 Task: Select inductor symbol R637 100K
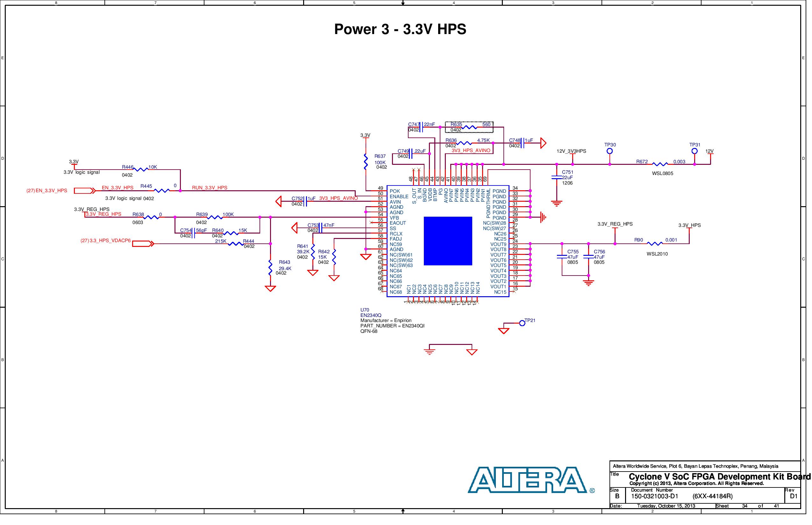coord(366,163)
